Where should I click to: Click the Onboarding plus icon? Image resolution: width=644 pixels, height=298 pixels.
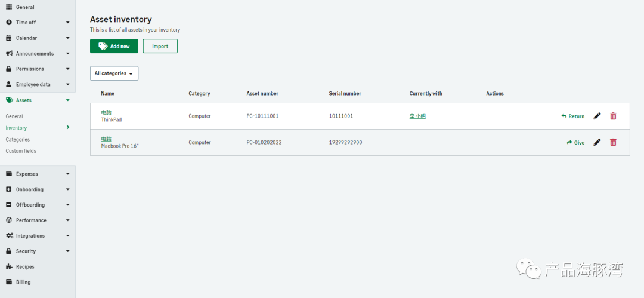[x=9, y=189]
